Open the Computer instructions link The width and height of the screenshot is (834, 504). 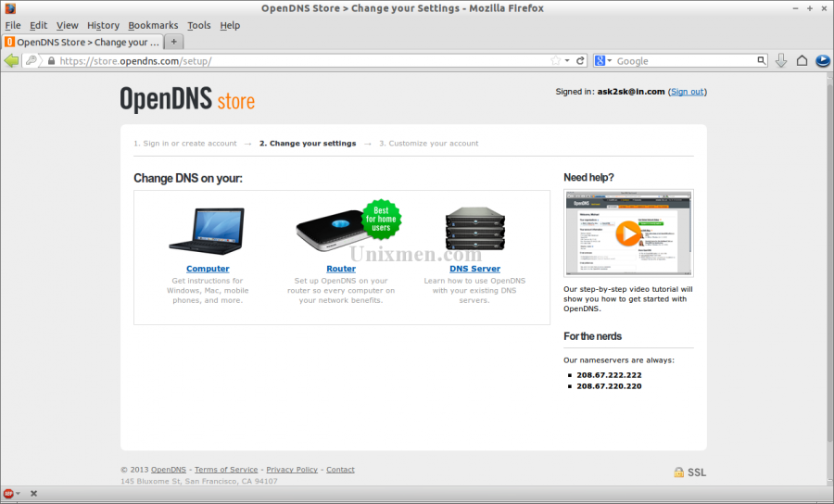[x=208, y=269]
